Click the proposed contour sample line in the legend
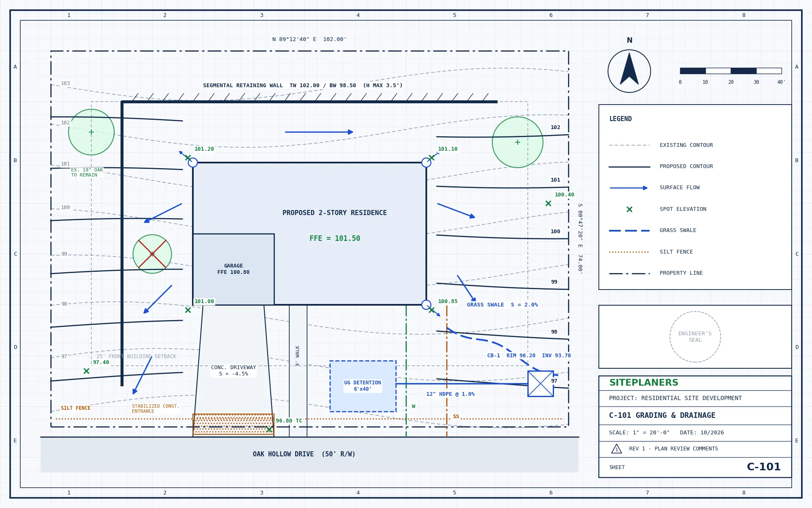The image size is (812, 508). 629,167
